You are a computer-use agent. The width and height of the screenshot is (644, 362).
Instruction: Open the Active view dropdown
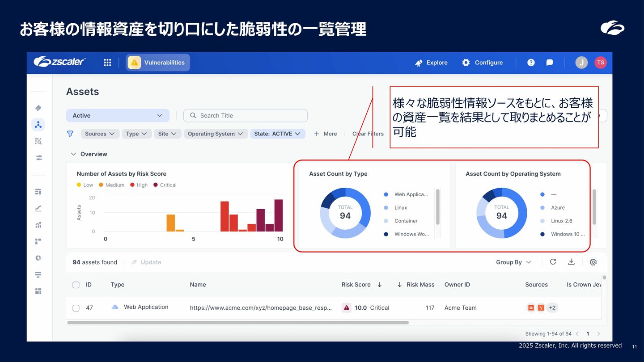[118, 115]
